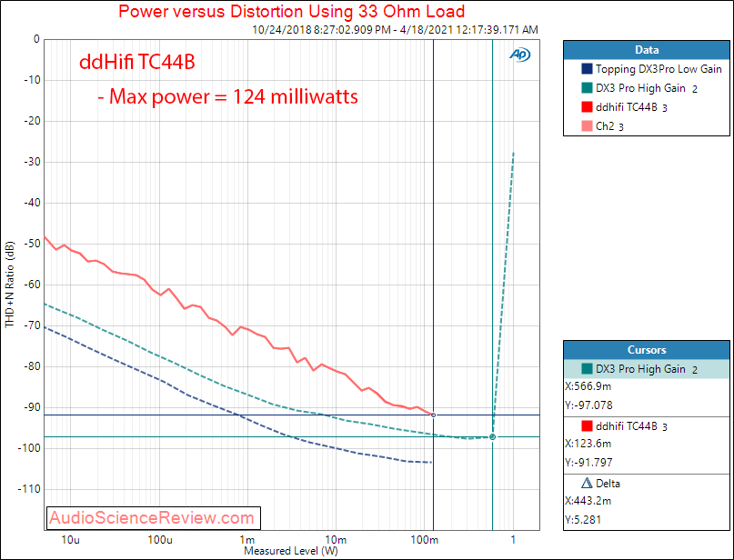Click the 'Delta' label in Cursors panel
734x560 pixels.
coord(608,484)
